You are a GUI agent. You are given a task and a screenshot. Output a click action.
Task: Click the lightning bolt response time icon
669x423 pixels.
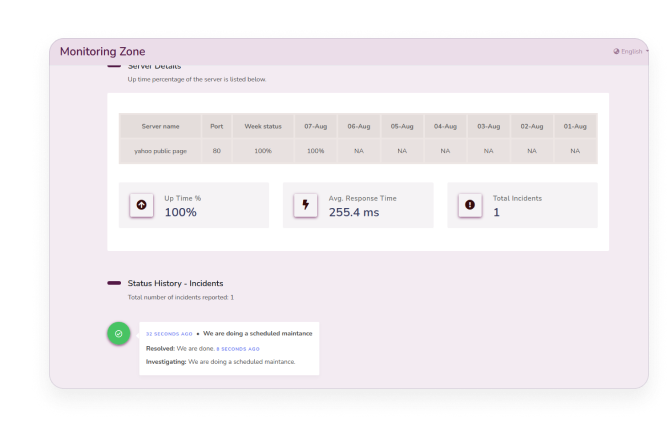pyautogui.click(x=305, y=205)
